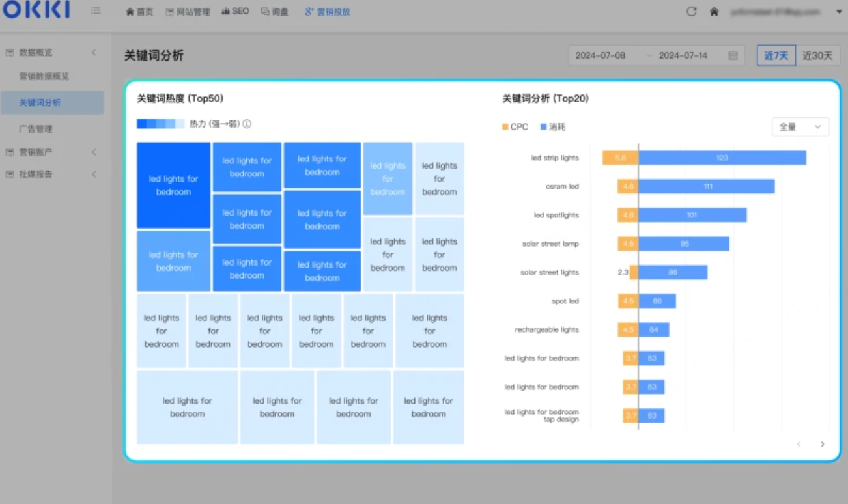
Task: Go to next page of keyword chart
Action: tap(822, 444)
